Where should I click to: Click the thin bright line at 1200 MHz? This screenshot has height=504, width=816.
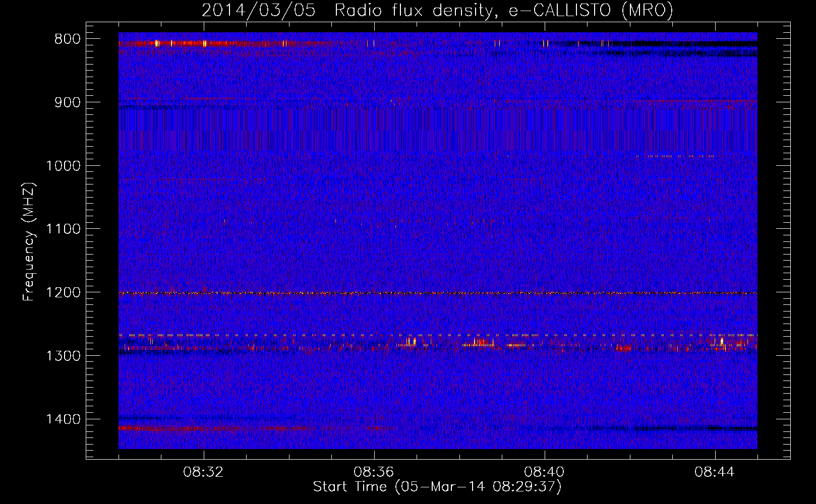[438, 293]
